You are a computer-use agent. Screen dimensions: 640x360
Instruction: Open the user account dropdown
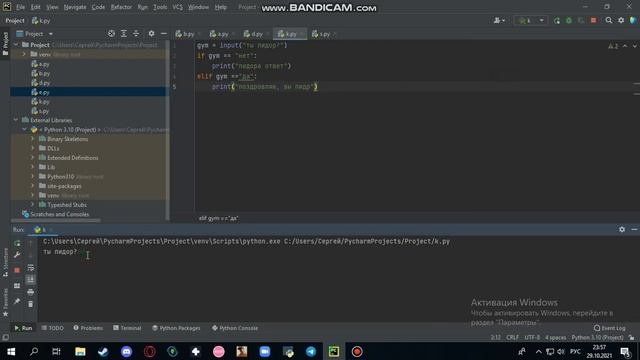coord(500,20)
